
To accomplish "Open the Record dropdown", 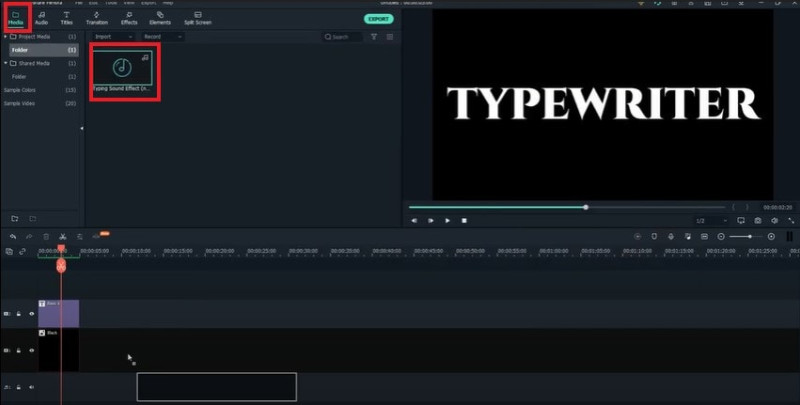I will pos(163,37).
